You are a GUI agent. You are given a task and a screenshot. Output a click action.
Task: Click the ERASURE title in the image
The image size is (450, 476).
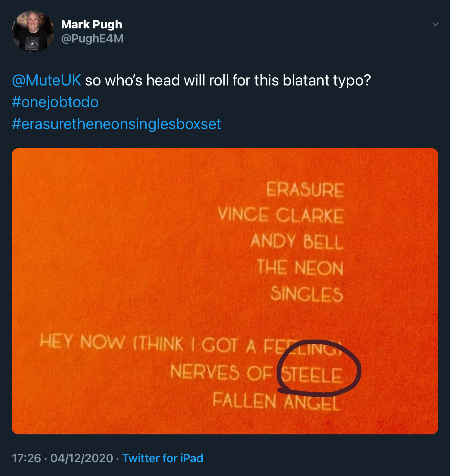pyautogui.click(x=305, y=190)
